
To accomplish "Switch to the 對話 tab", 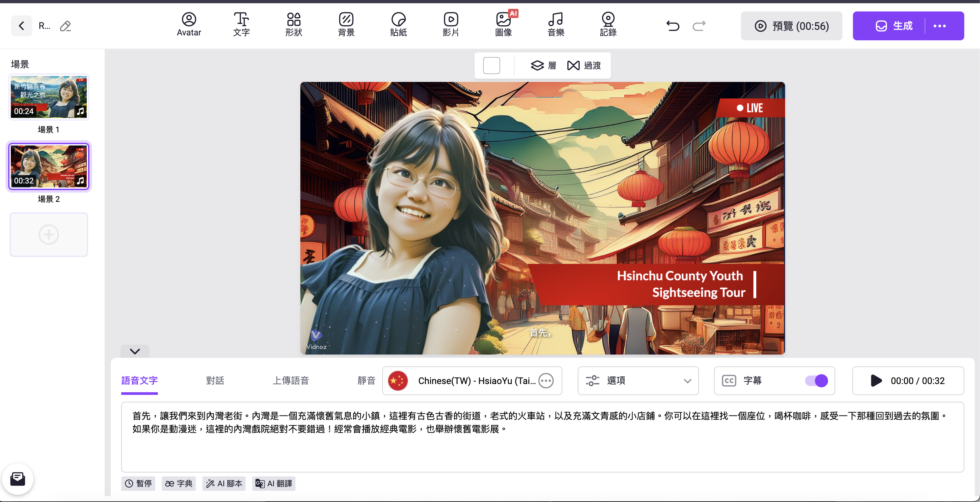I will coord(215,380).
